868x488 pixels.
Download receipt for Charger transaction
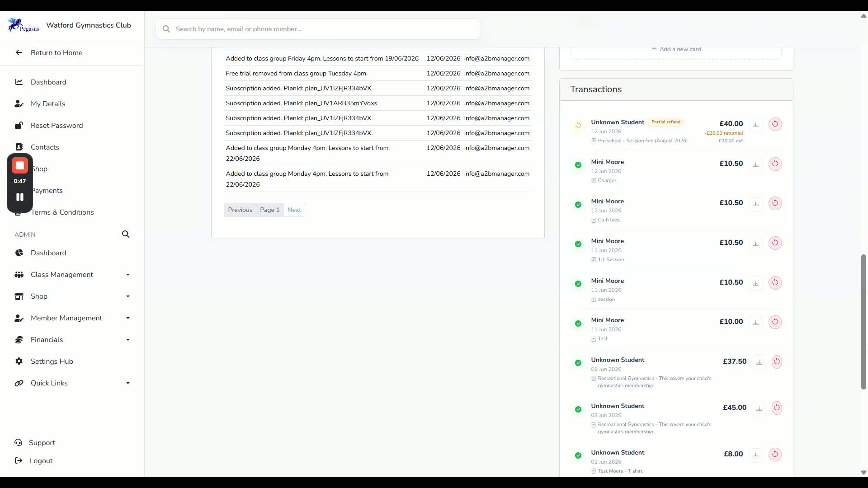click(755, 164)
